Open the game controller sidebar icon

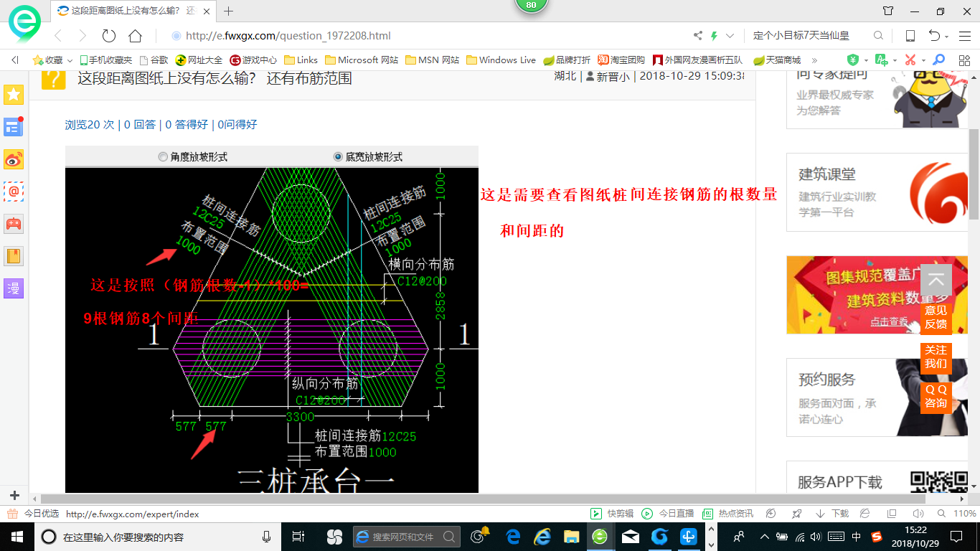click(14, 224)
